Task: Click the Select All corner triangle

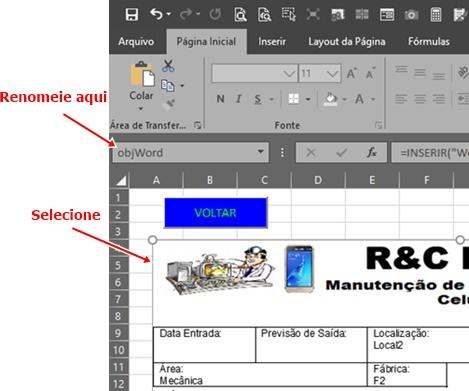Action: pyautogui.click(x=121, y=180)
